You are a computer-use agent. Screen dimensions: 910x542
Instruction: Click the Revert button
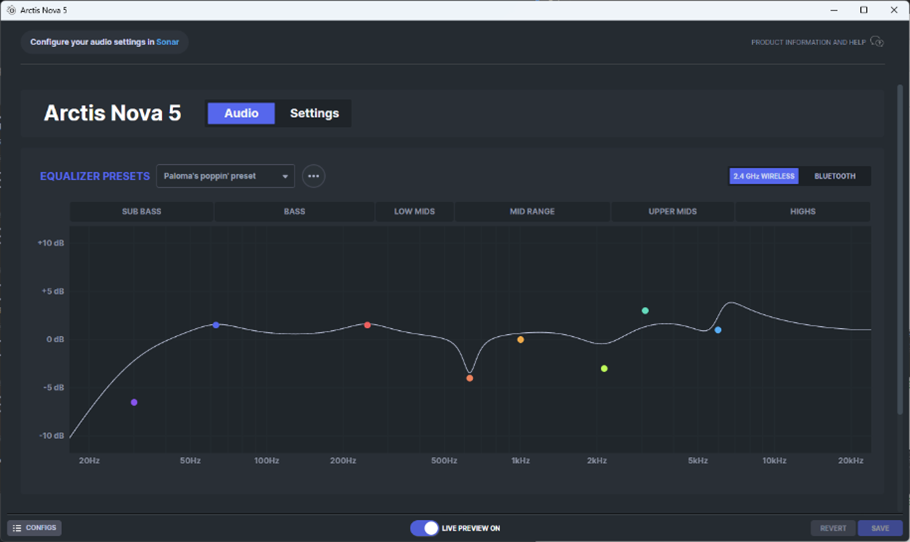pyautogui.click(x=833, y=528)
